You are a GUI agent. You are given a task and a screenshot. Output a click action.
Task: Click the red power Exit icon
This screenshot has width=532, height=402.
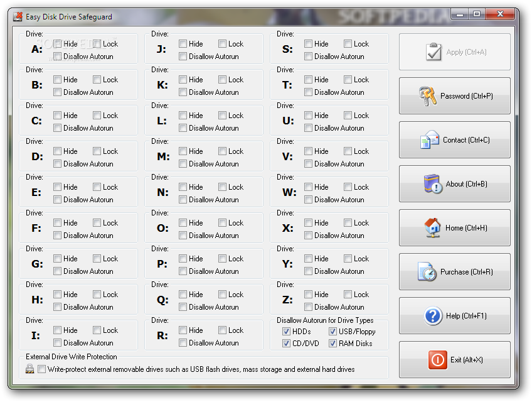tap(438, 359)
